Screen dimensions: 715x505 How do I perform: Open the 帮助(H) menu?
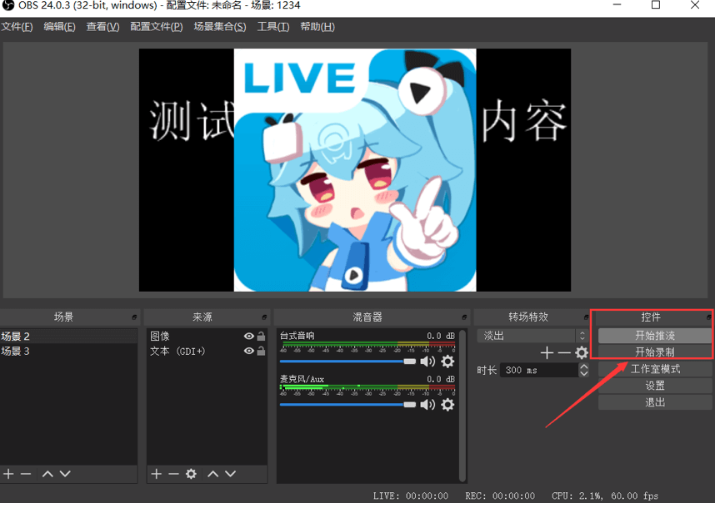318,26
